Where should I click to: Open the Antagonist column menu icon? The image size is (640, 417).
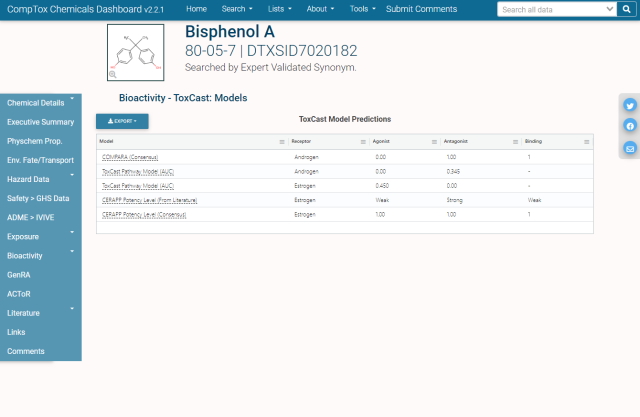516,142
